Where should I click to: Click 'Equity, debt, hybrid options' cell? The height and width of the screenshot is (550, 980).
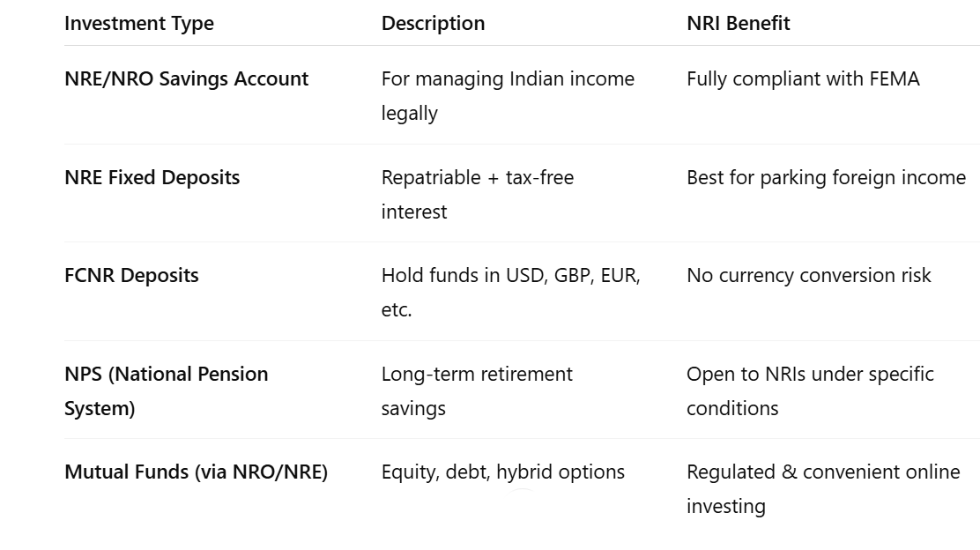coord(503,472)
